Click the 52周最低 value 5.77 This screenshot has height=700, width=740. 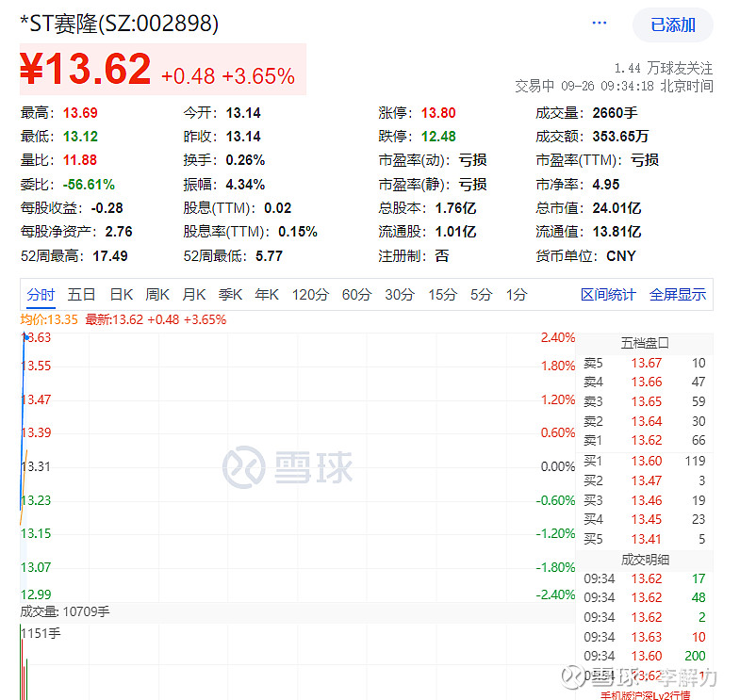pyautogui.click(x=269, y=256)
